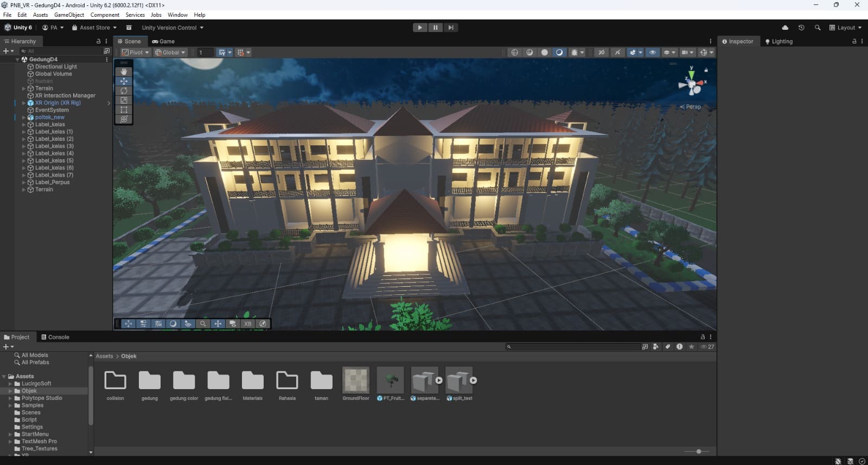The width and height of the screenshot is (868, 465).
Task: Click the Hierarchy search field
Action: click(x=61, y=51)
